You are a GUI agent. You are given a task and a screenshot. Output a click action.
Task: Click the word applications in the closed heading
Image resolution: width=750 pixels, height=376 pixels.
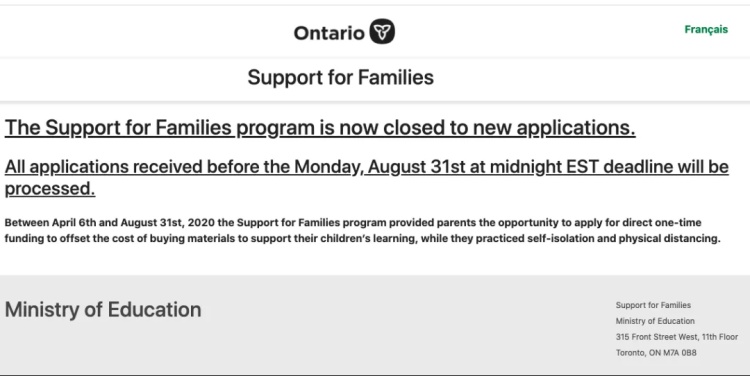tap(576, 128)
